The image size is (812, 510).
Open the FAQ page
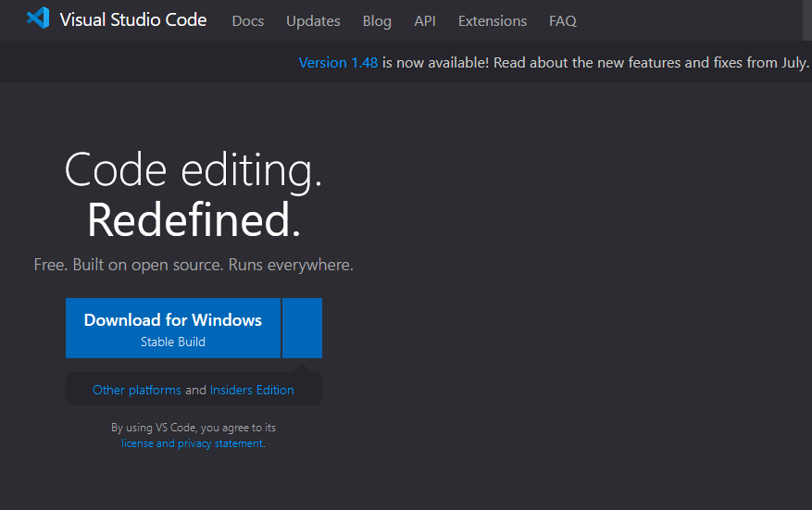coord(563,20)
